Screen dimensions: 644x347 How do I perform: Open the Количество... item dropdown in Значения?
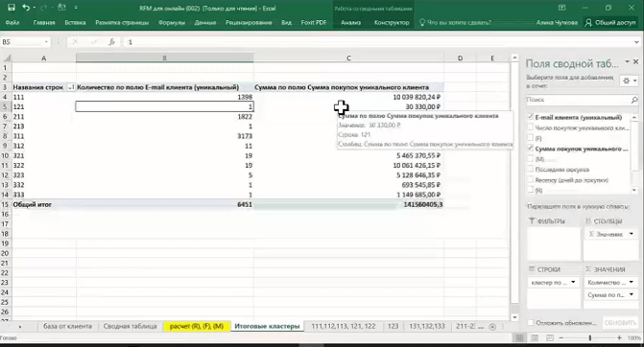632,282
